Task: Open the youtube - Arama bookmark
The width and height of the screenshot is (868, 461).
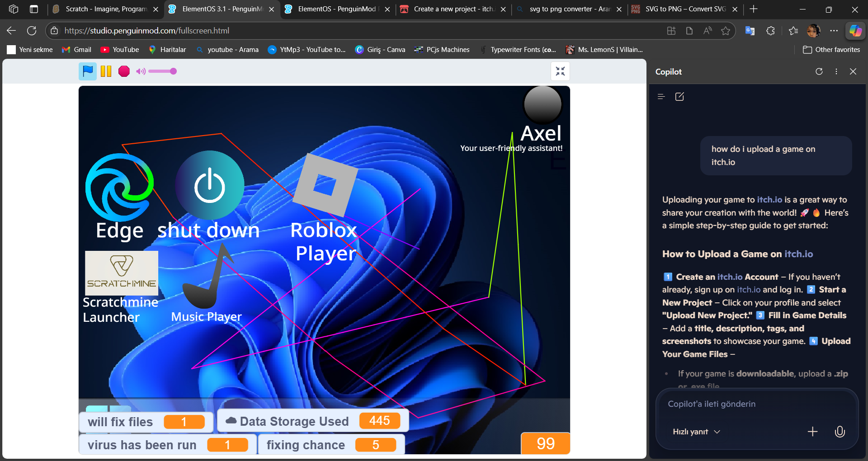Action: (227, 50)
